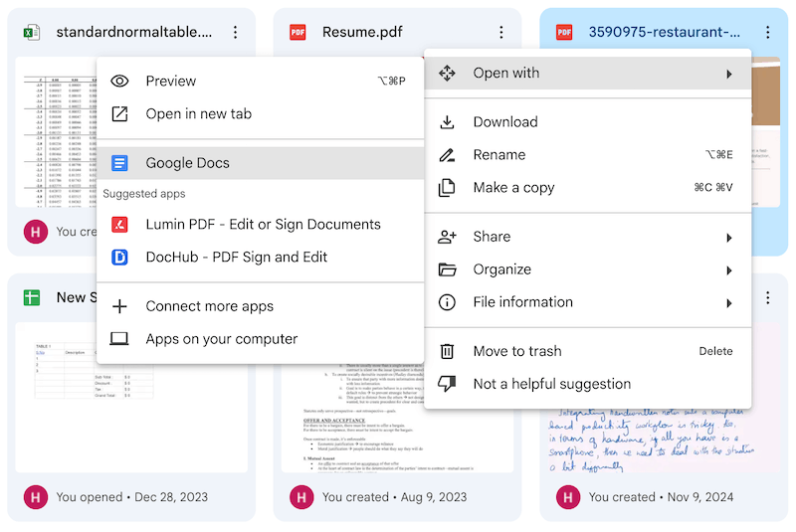Viewport: 796px width, 532px height.
Task: Click the thumbs-down suggestion icon
Action: (447, 384)
